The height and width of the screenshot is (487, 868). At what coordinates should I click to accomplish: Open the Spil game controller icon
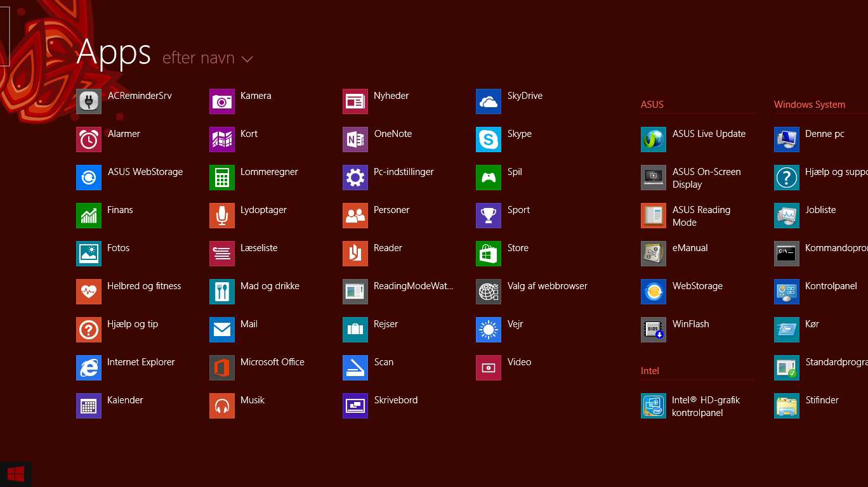pos(489,178)
